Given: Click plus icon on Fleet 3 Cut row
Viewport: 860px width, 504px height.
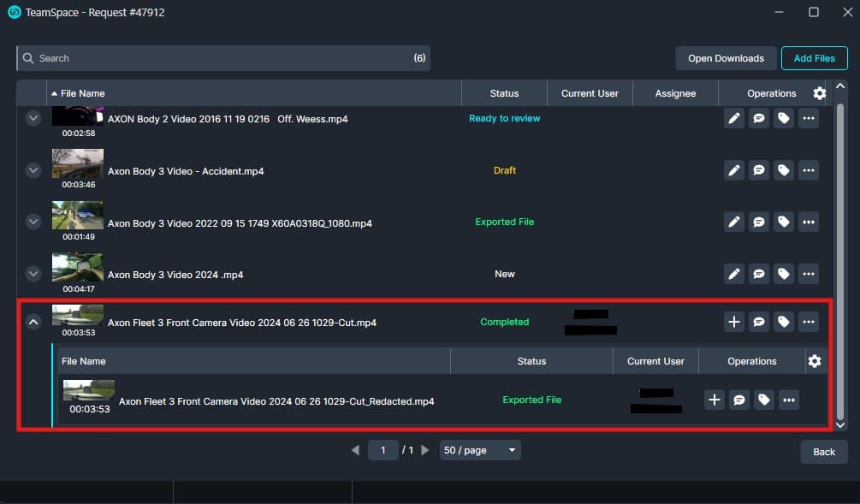Looking at the screenshot, I should (733, 322).
